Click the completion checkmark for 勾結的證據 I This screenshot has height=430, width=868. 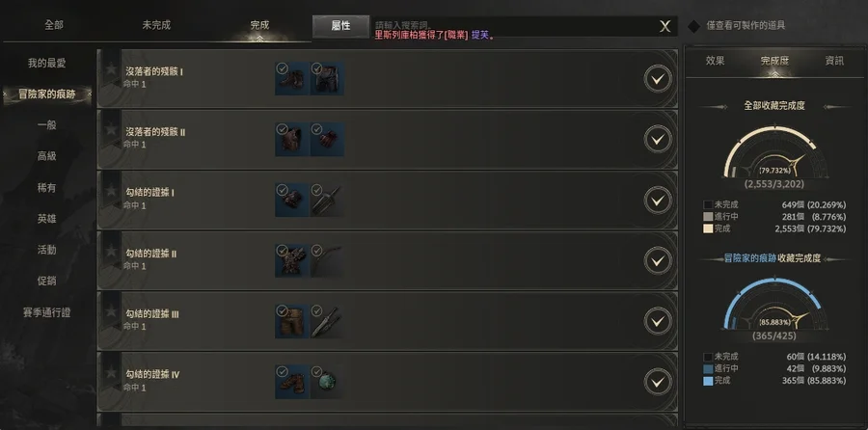coord(658,200)
